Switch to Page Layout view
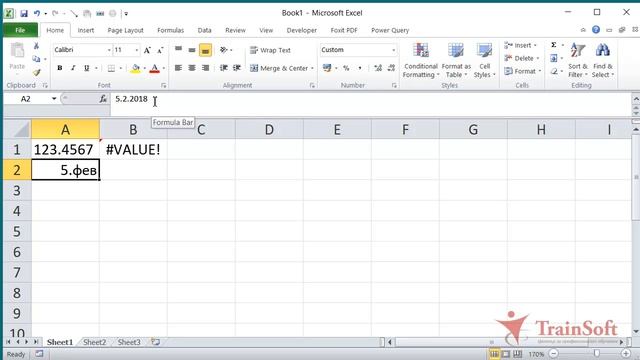The width and height of the screenshot is (640, 360). click(x=506, y=354)
